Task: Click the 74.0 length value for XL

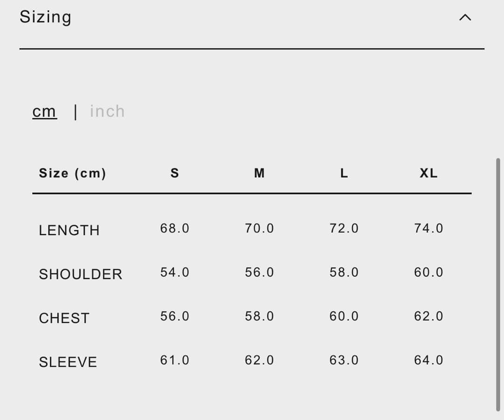Action: (428, 229)
